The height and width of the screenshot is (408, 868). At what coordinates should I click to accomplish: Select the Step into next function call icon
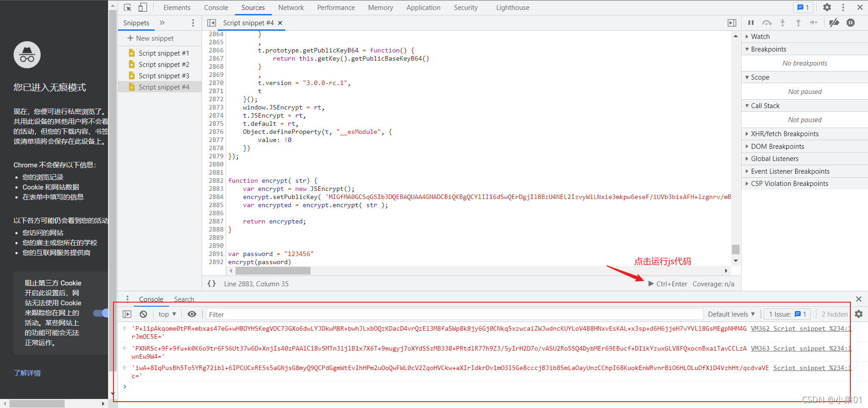pos(783,23)
